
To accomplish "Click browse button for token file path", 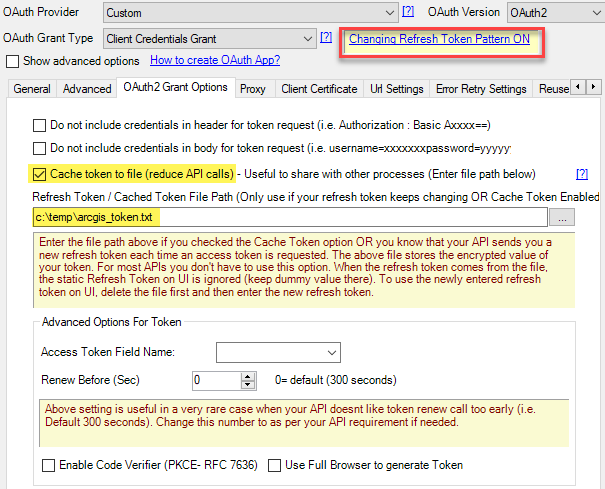I will tap(563, 217).
